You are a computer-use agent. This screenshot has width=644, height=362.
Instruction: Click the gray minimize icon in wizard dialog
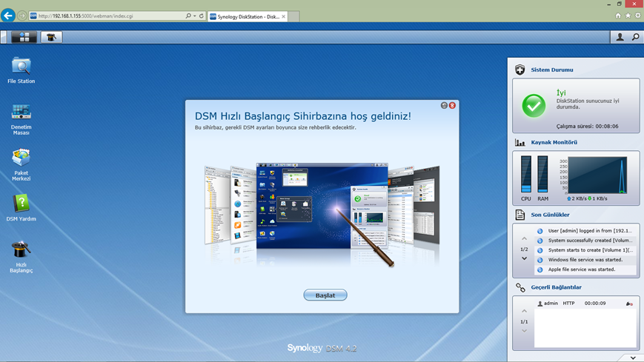[x=444, y=105]
